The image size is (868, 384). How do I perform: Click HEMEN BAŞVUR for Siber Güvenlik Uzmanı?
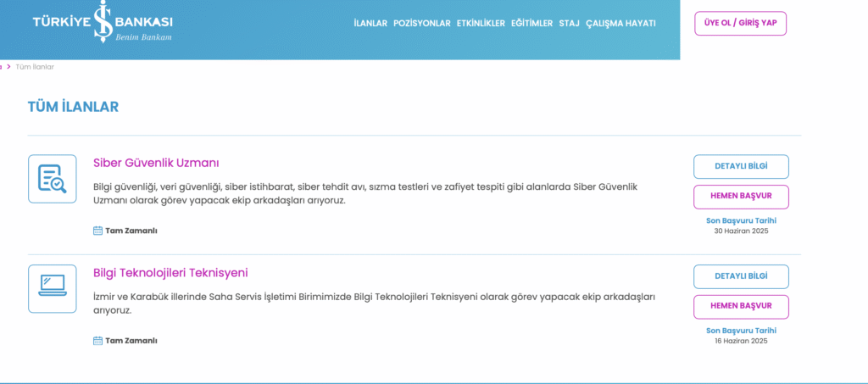pos(741,196)
